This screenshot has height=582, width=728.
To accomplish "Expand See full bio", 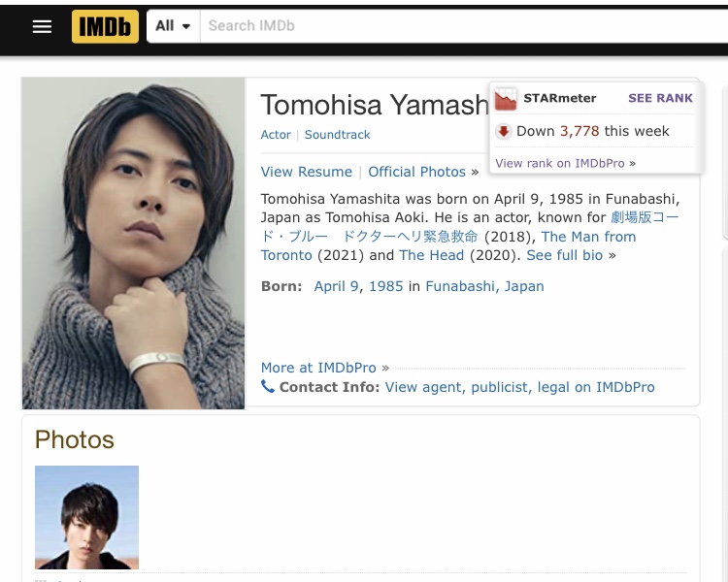I will [565, 255].
